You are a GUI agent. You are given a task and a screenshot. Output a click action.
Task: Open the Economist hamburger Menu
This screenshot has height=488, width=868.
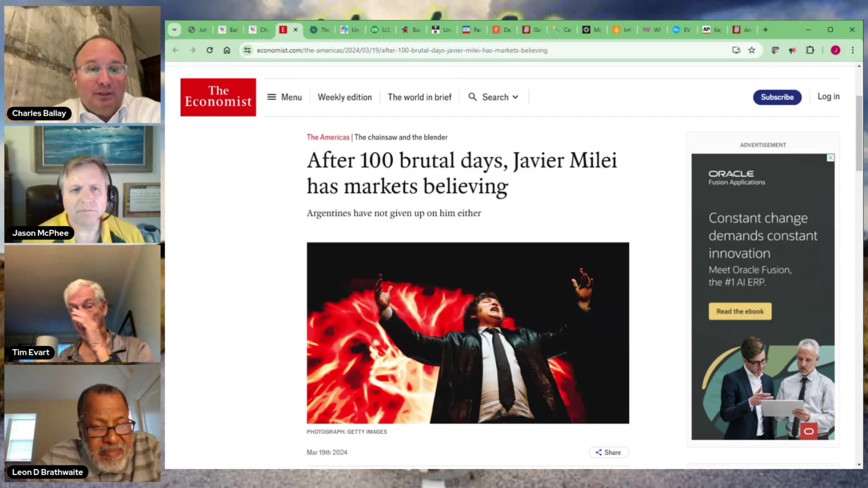pyautogui.click(x=284, y=97)
